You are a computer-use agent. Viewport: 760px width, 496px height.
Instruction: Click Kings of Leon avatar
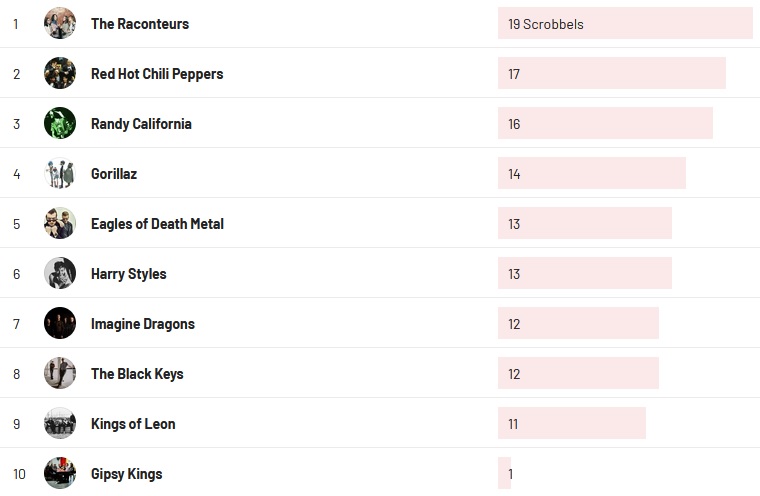[60, 423]
